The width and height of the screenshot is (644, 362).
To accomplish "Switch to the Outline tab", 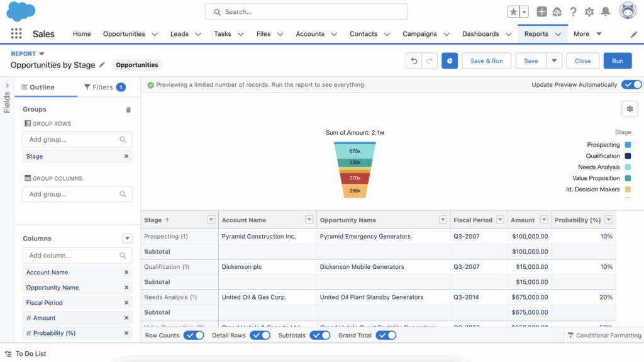I will 38,88.
